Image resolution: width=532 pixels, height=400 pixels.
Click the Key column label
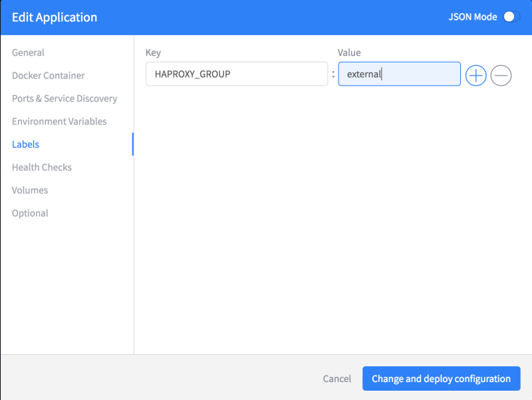[x=153, y=52]
